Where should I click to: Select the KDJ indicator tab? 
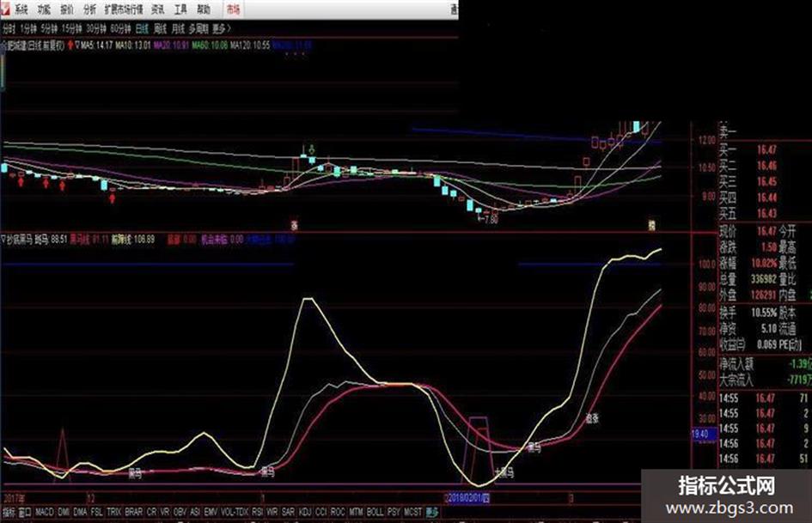point(306,512)
